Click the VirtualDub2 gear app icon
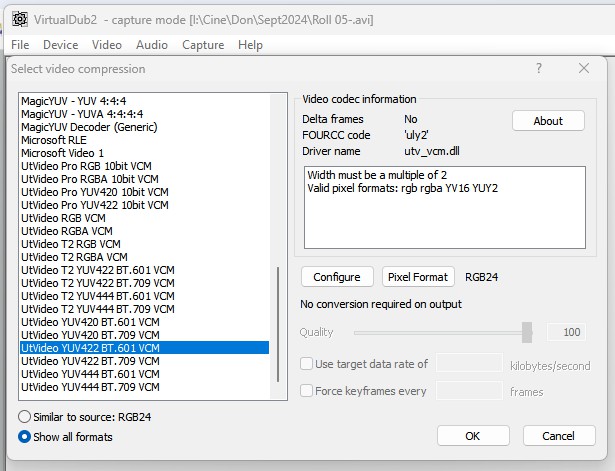Screen dimensions: 615x471 pos(19,19)
